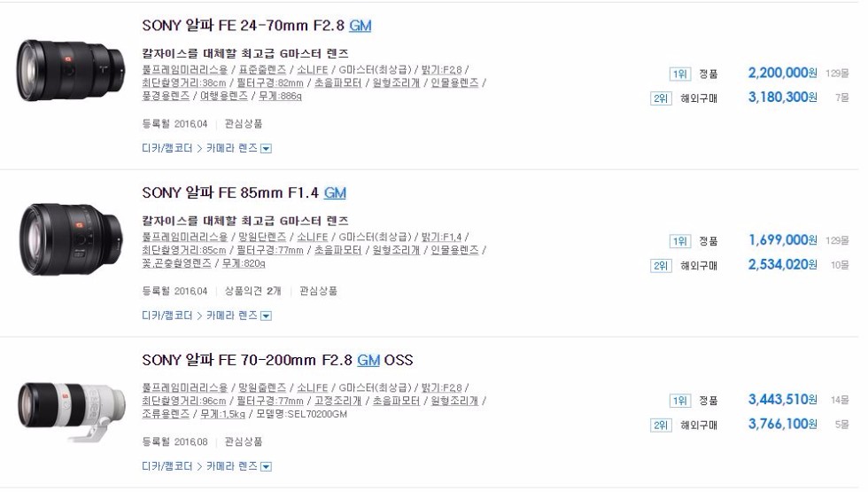Open the 24-70mm F2.8 lens thumbnail
868x492 pixels.
tap(72, 70)
